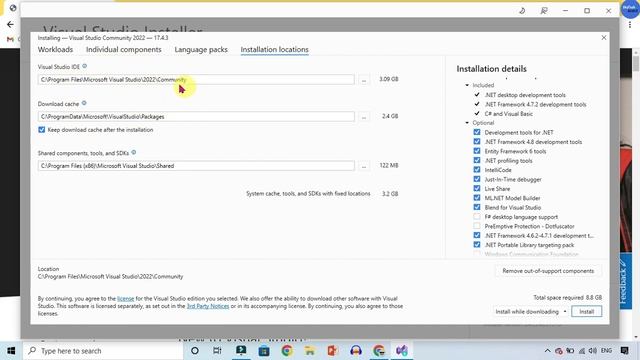Check F# desktop language support
The width and height of the screenshot is (640, 360).
coord(477,217)
